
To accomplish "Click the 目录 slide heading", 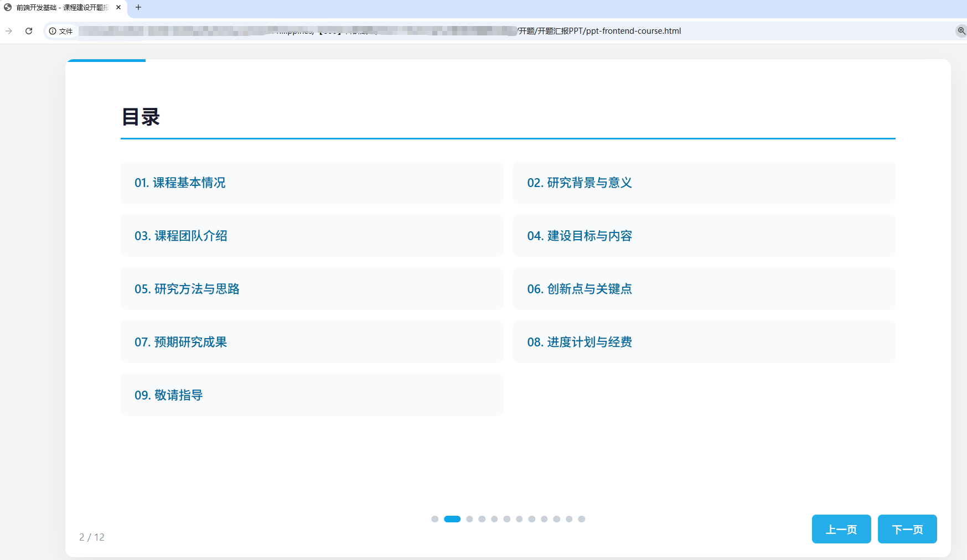I will (x=141, y=117).
